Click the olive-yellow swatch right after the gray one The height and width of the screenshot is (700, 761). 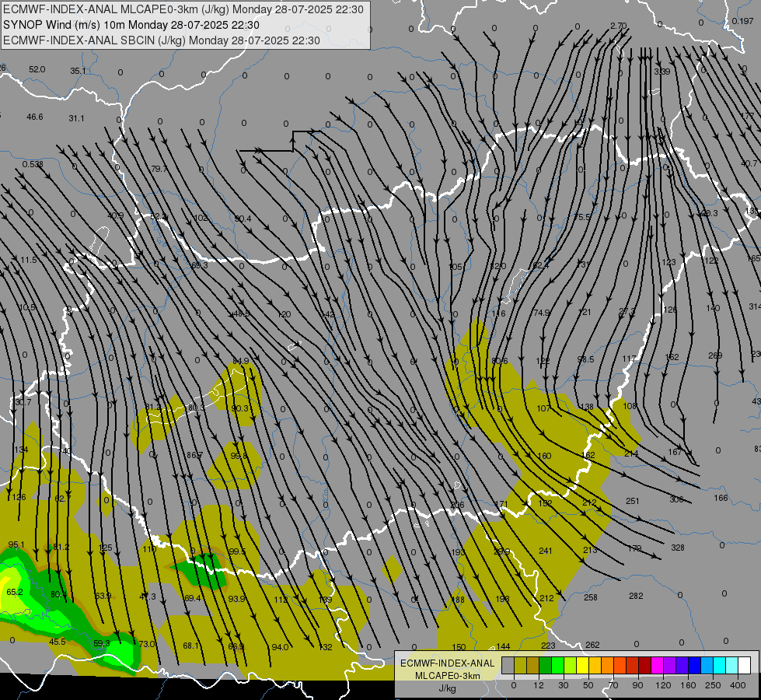pos(520,666)
